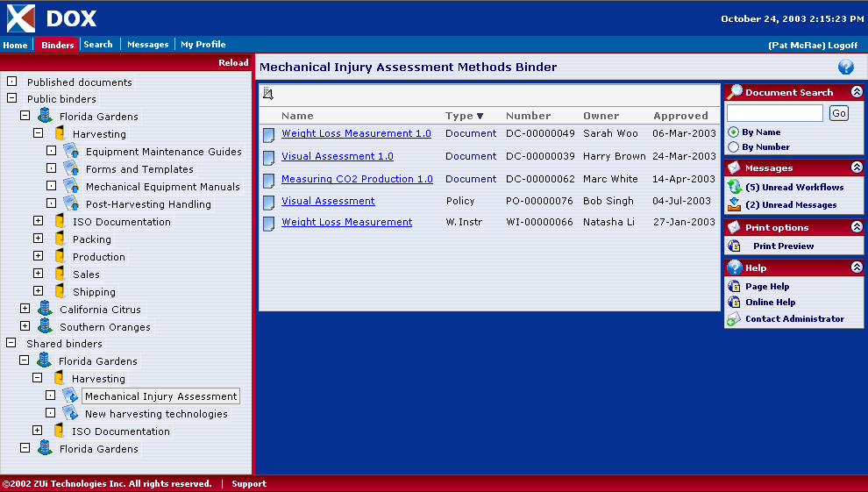Screen dimensions: 868x492
Task: Open Print Preview link
Action: click(x=783, y=246)
